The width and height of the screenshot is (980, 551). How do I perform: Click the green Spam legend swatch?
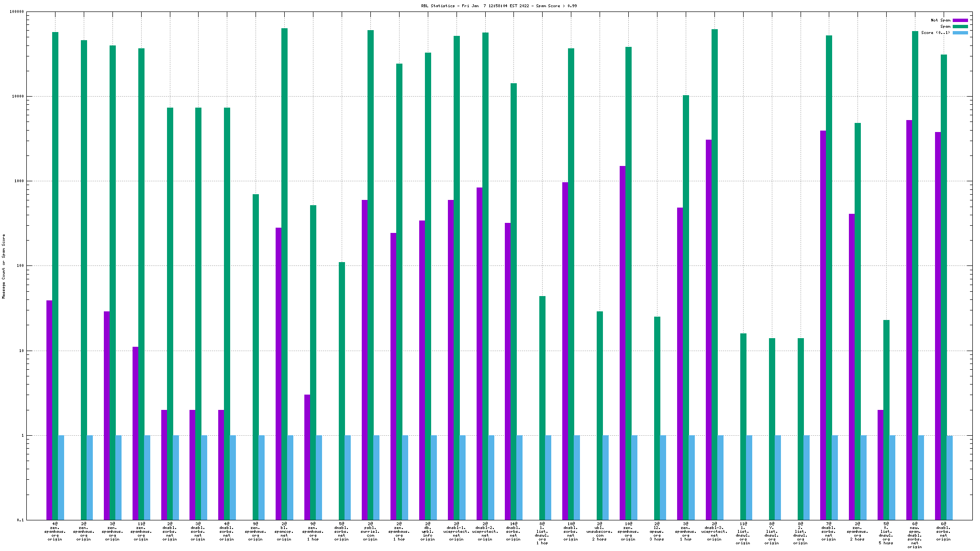[x=960, y=26]
